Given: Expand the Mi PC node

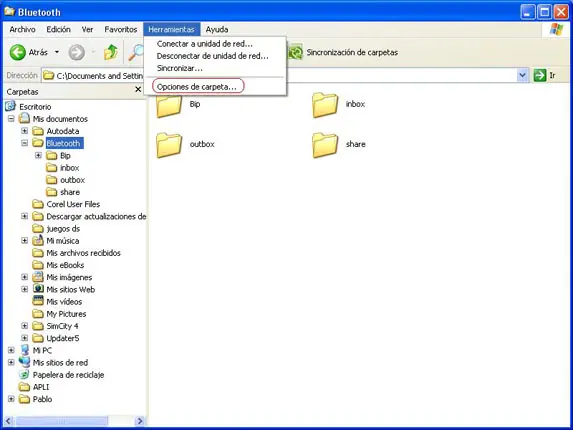Looking at the screenshot, I should pos(11,350).
